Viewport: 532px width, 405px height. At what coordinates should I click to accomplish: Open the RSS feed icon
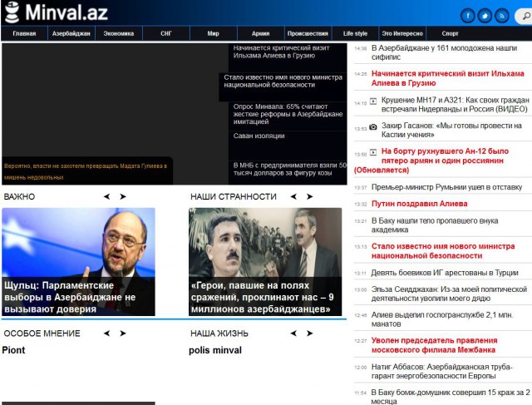coord(502,16)
